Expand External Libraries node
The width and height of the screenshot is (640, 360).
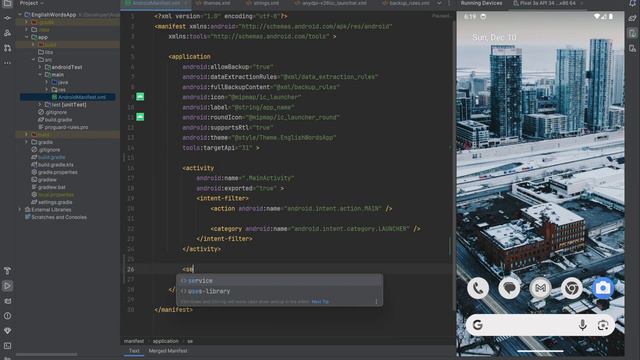(x=20, y=209)
